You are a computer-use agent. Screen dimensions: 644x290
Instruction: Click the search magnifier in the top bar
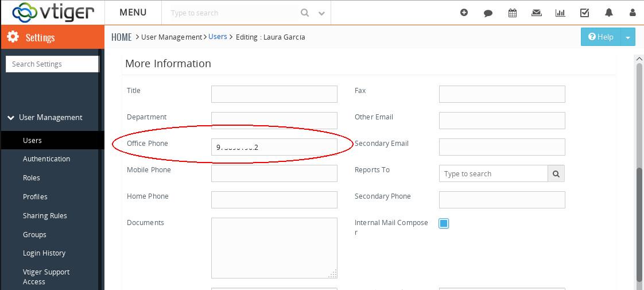[x=305, y=13]
